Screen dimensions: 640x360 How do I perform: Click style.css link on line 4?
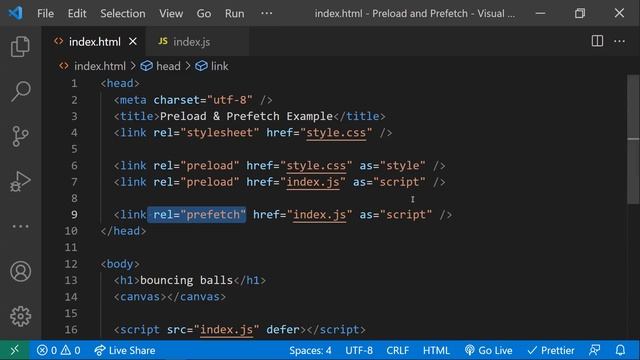click(336, 133)
